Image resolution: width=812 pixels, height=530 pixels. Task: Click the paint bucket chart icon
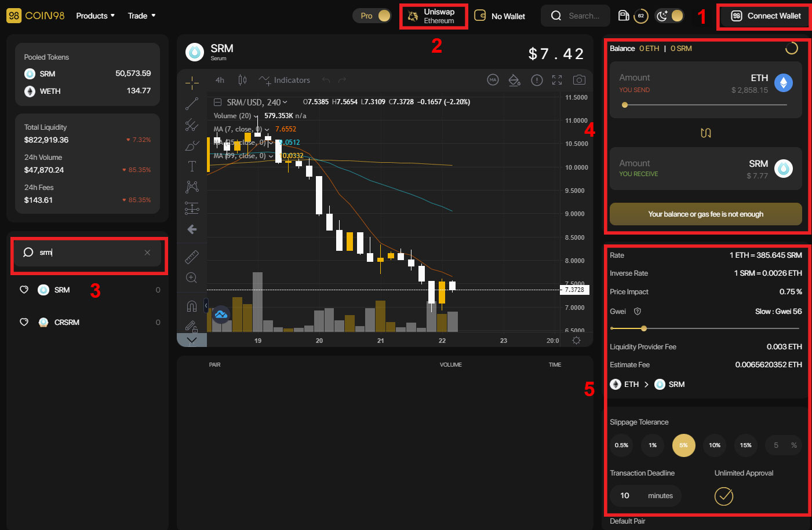(x=514, y=80)
